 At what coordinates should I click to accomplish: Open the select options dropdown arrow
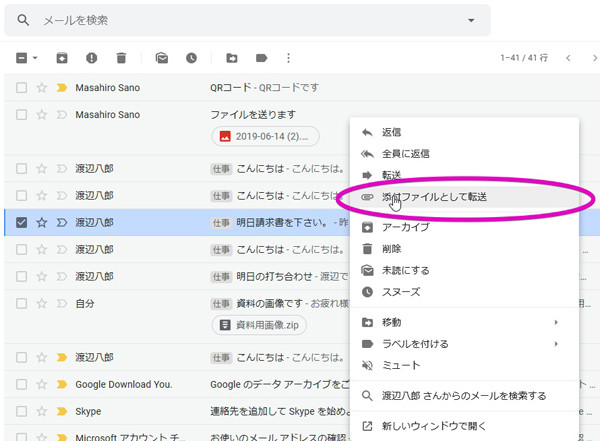(35, 58)
